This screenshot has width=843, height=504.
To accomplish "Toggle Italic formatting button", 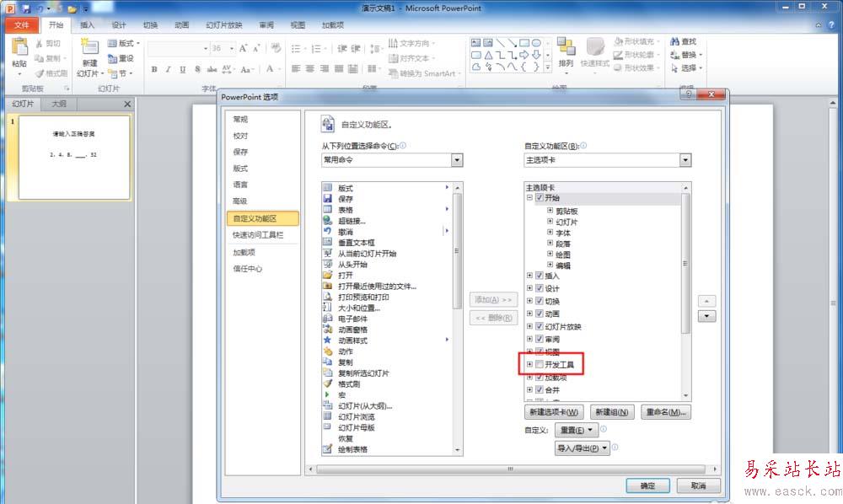I will pyautogui.click(x=169, y=69).
